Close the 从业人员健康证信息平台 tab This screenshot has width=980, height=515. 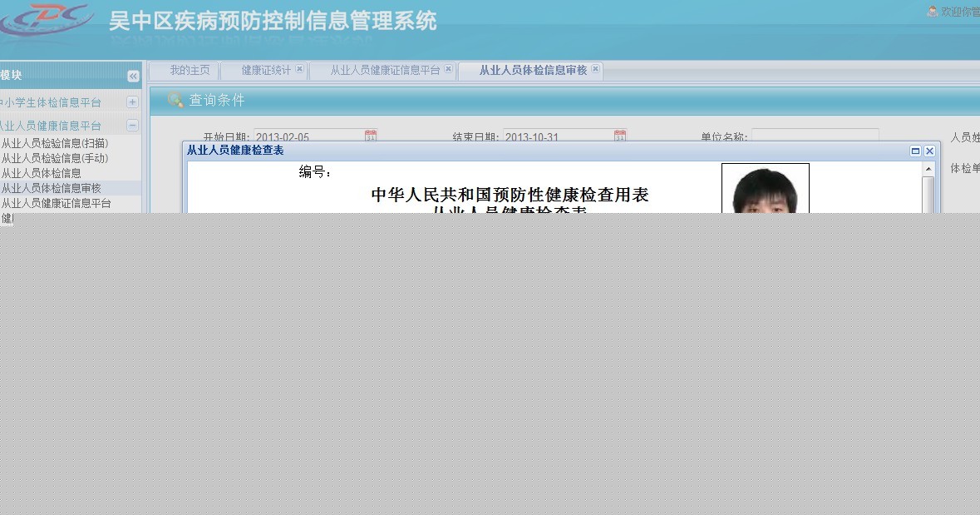[448, 69]
